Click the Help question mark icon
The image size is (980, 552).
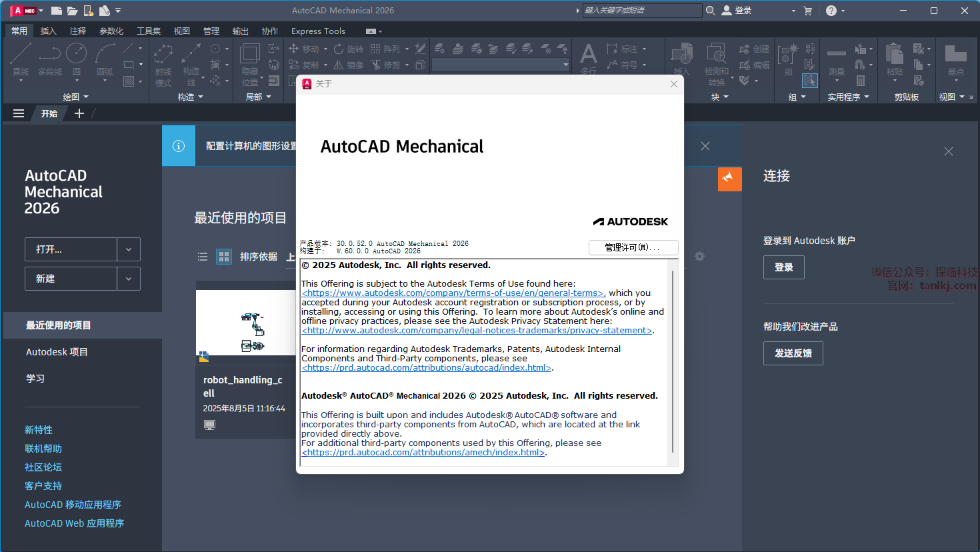click(831, 11)
